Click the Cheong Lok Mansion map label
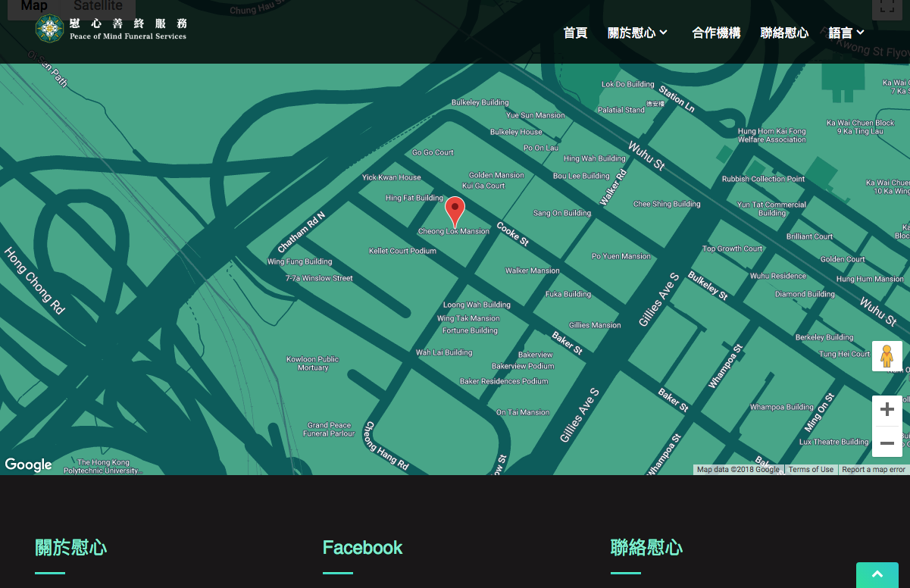 (454, 232)
